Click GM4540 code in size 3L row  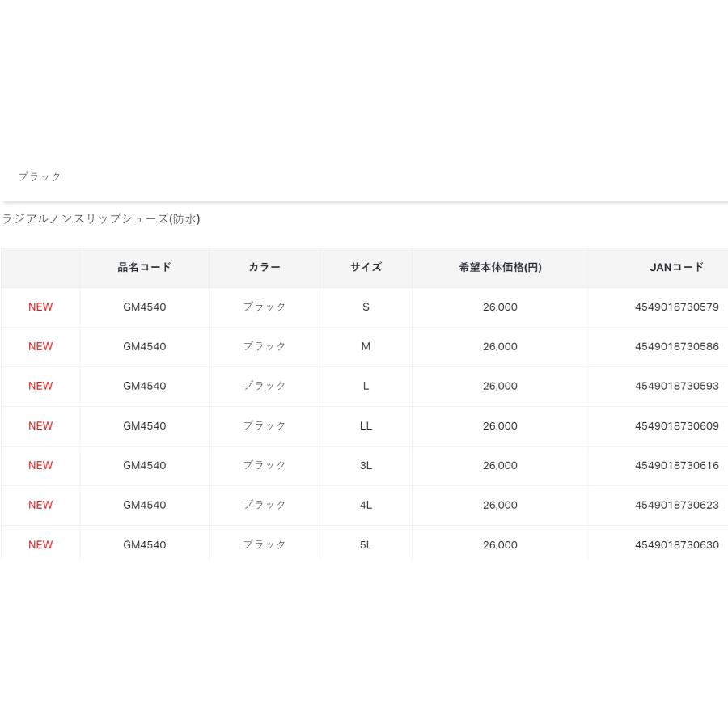[145, 465]
